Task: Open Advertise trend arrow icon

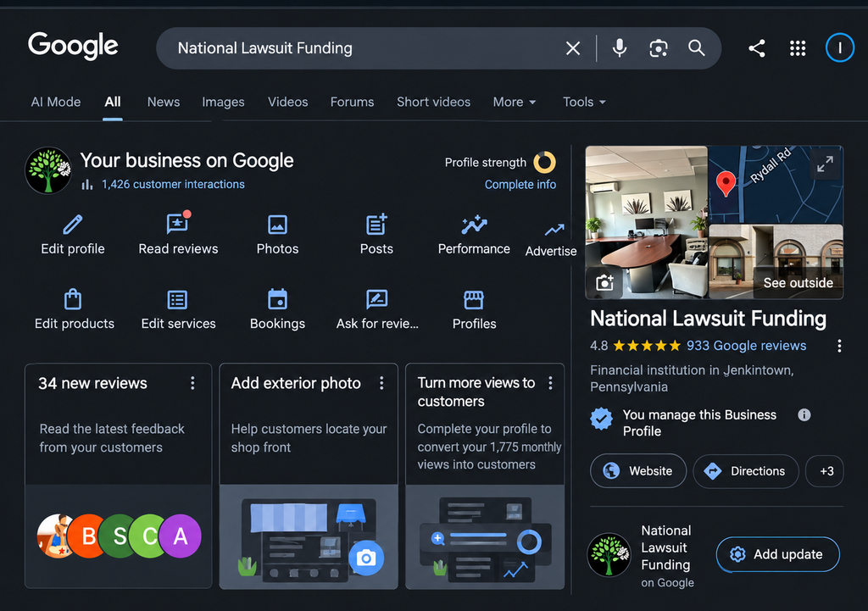Action: click(x=554, y=229)
